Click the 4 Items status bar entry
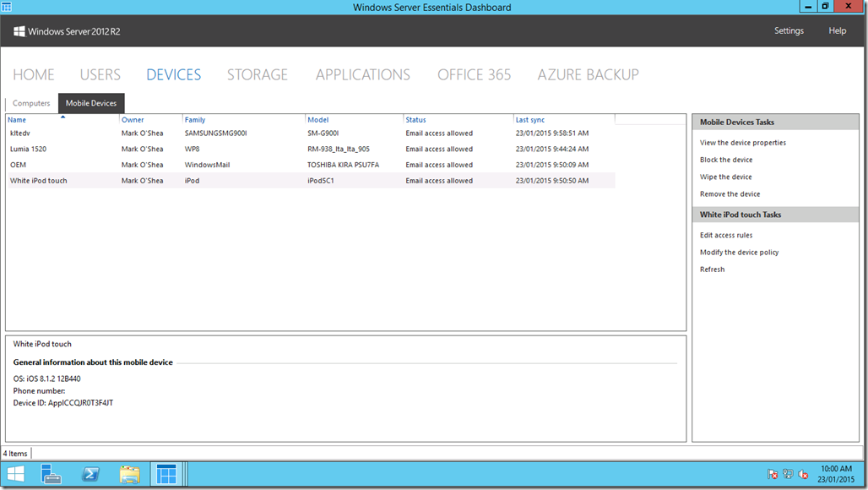This screenshot has height=490, width=868. (x=15, y=454)
